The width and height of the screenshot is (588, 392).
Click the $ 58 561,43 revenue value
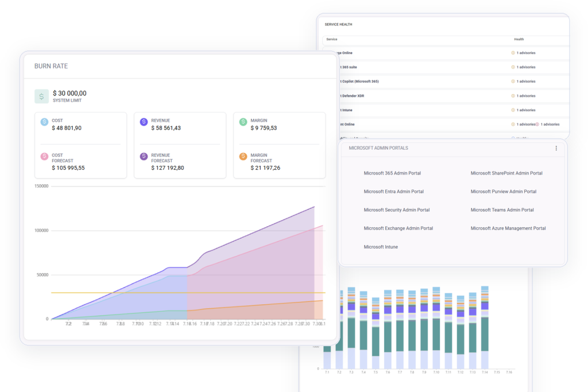pyautogui.click(x=166, y=128)
